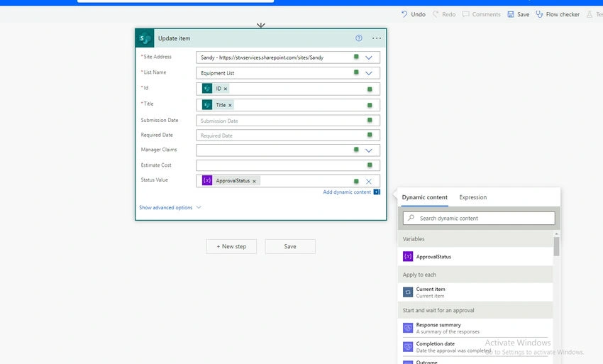Click the SharePoint icon on Update item card
Screen dimensions: 603x364
click(145, 38)
